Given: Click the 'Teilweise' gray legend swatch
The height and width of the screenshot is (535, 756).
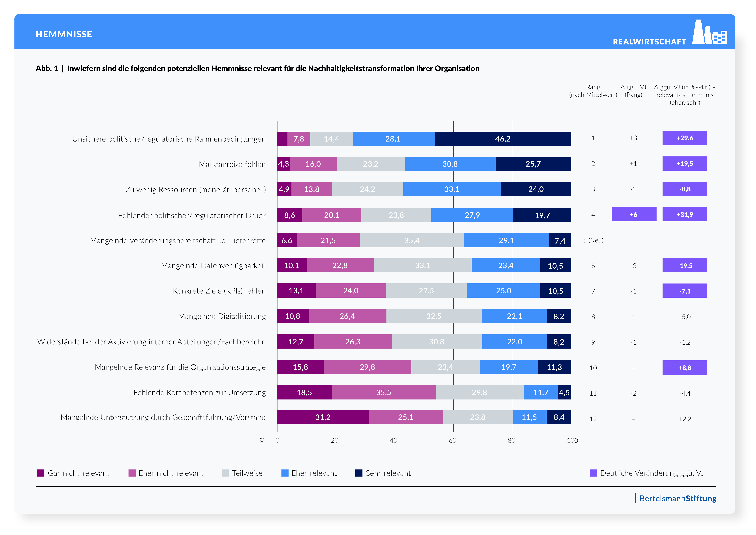Looking at the screenshot, I should pos(225,473).
